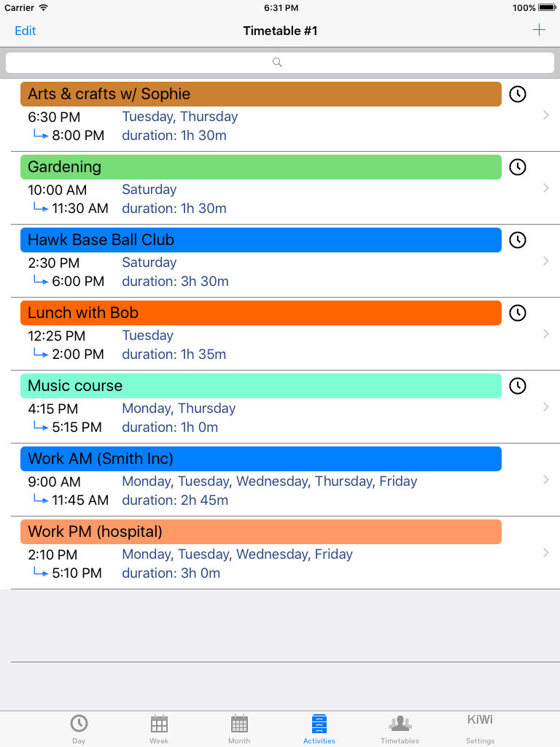Open KiWi Settings tab

point(480,729)
